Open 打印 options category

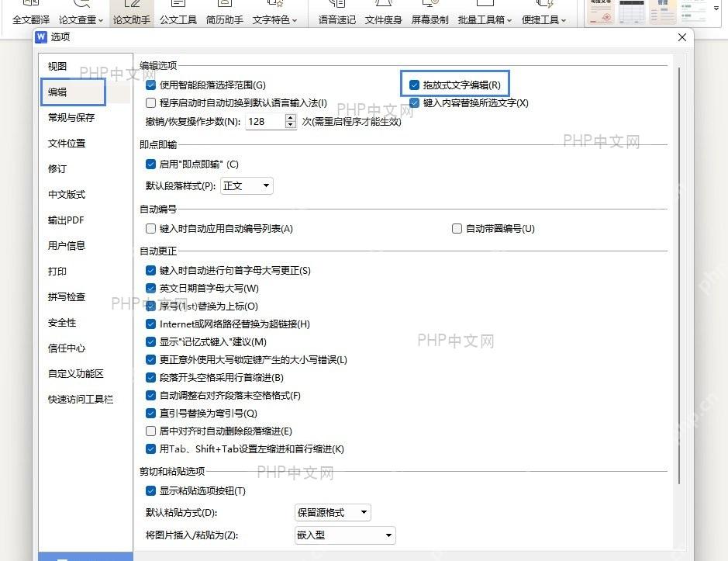click(x=57, y=271)
